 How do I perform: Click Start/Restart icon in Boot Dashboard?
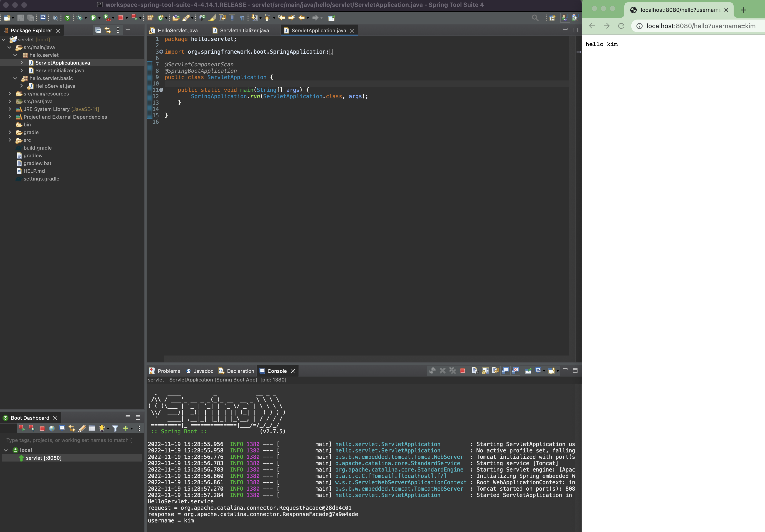22,428
